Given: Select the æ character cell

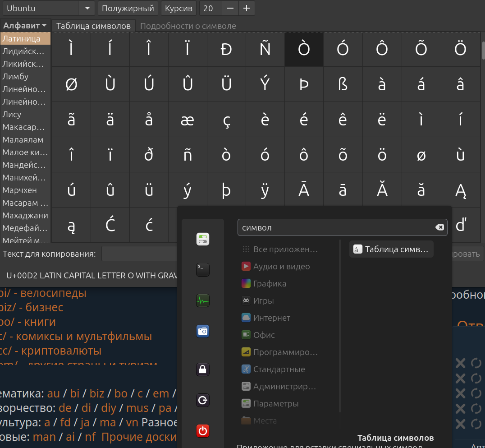Looking at the screenshot, I should pyautogui.click(x=188, y=120).
